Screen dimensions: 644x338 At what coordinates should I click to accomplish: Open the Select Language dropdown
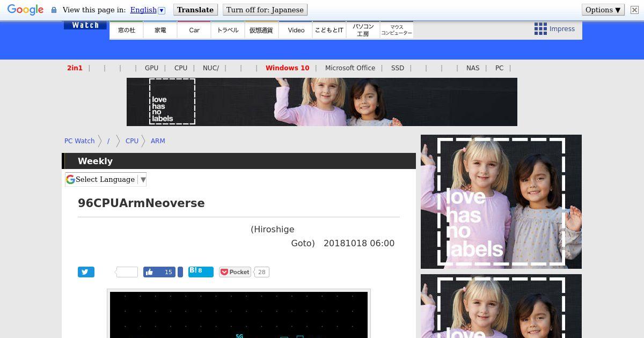click(106, 180)
